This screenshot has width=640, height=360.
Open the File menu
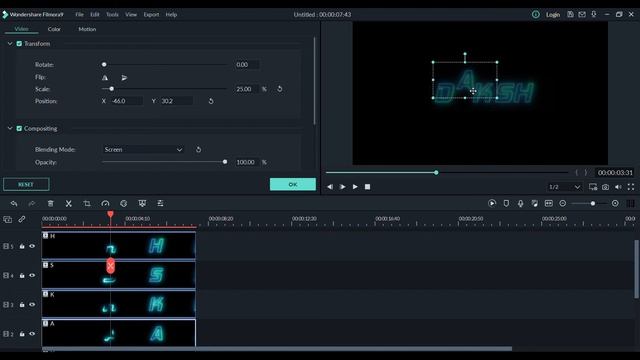[79, 14]
